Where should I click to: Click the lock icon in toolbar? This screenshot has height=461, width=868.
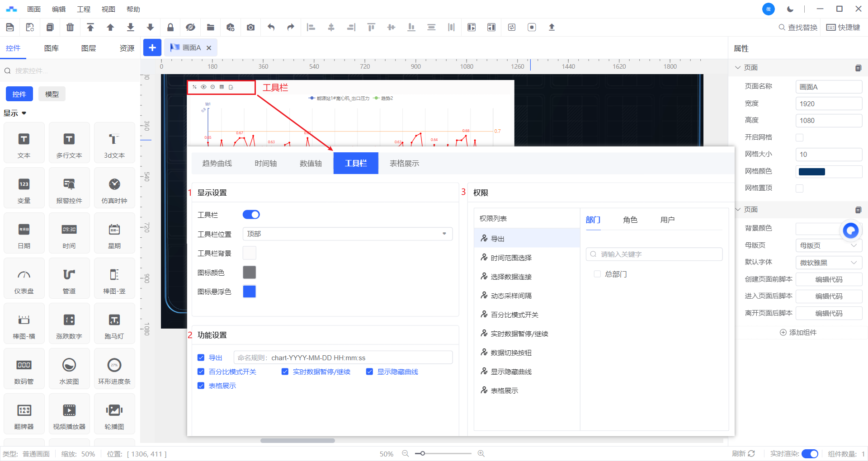pos(170,27)
